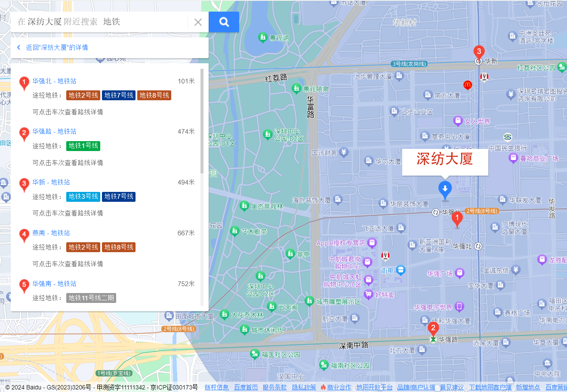Click 地铁7号线 tag under 华强北
This screenshot has width=567, height=392.
(x=119, y=95)
